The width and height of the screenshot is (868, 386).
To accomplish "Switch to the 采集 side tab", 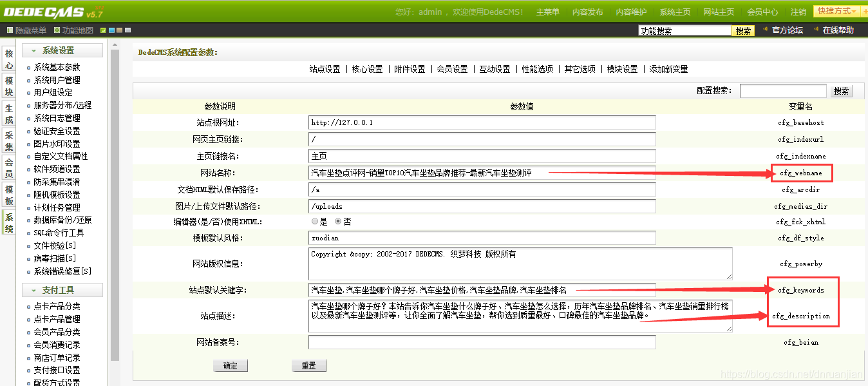I will pyautogui.click(x=9, y=141).
